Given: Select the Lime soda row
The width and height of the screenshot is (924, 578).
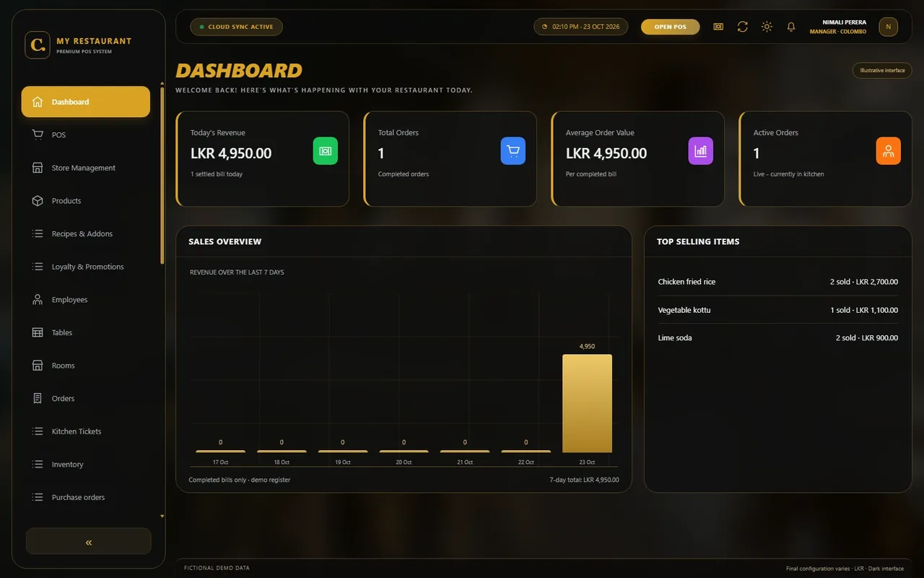Looking at the screenshot, I should pos(778,337).
